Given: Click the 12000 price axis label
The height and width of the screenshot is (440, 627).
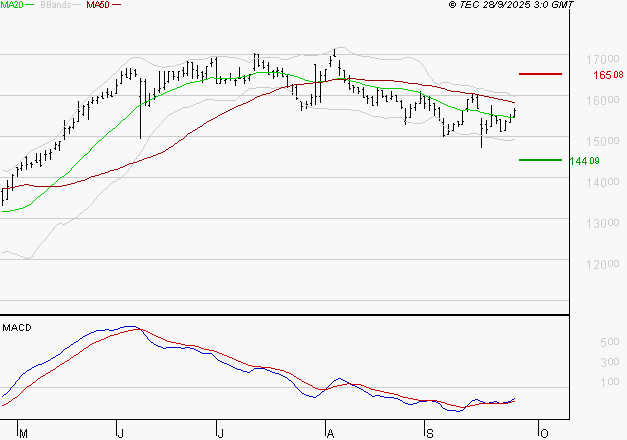Looking at the screenshot, I should [602, 264].
